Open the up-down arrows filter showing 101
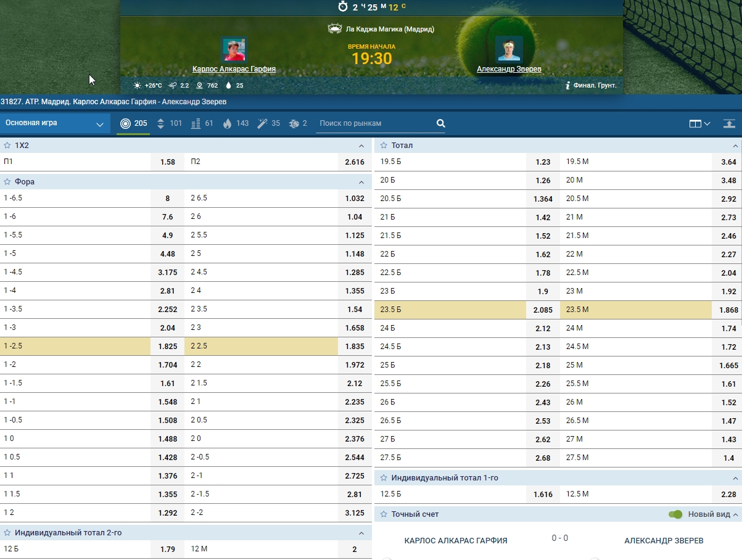Viewport: 742px width, 560px height. point(169,123)
